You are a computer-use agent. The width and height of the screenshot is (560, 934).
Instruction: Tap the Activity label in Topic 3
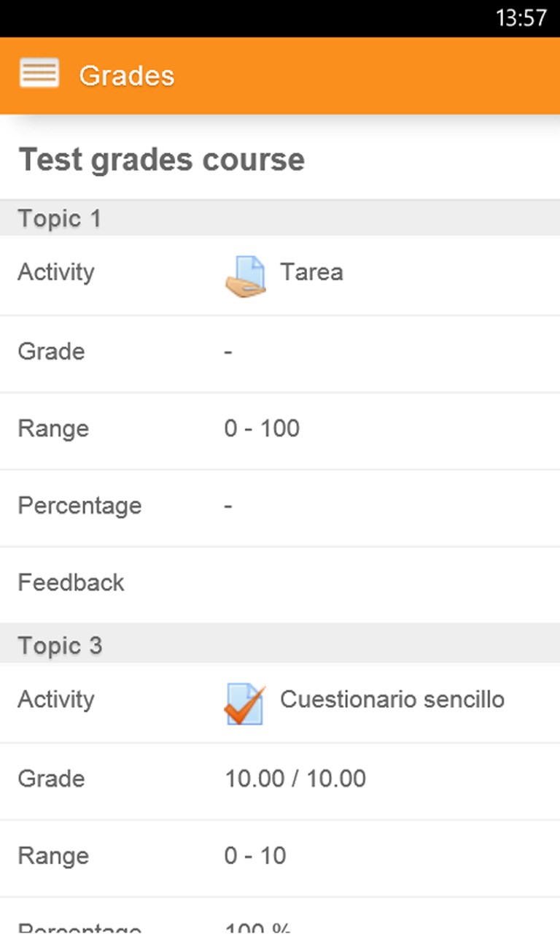[x=56, y=700]
